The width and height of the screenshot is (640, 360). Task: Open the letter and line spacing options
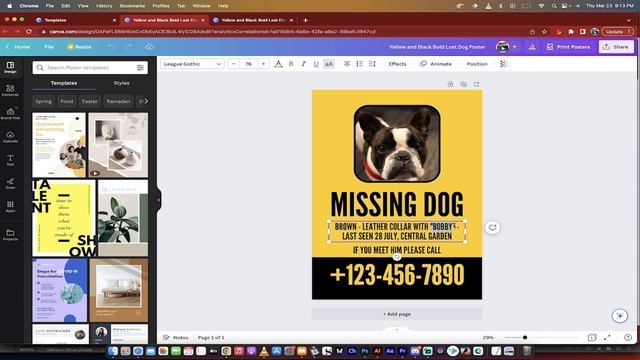click(372, 64)
